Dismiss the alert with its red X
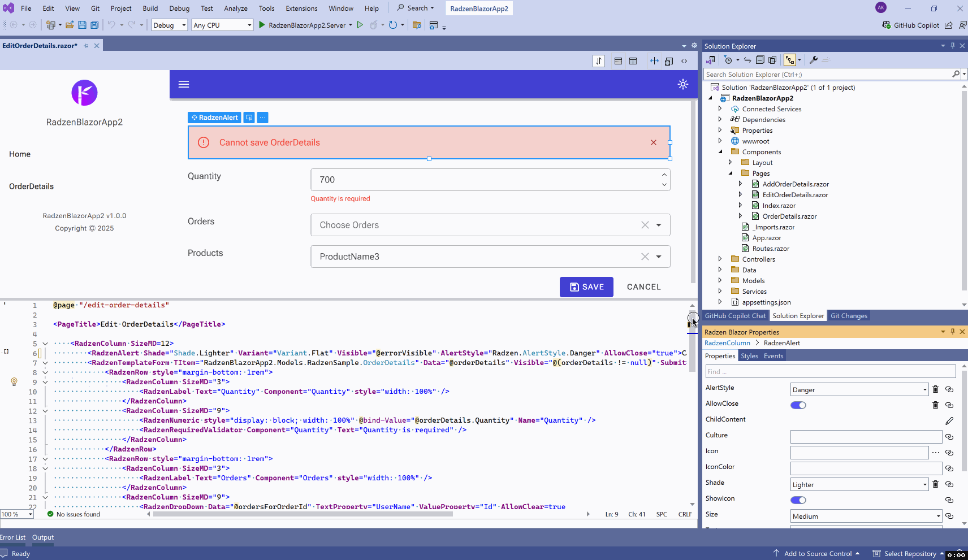This screenshot has width=968, height=560. click(654, 142)
